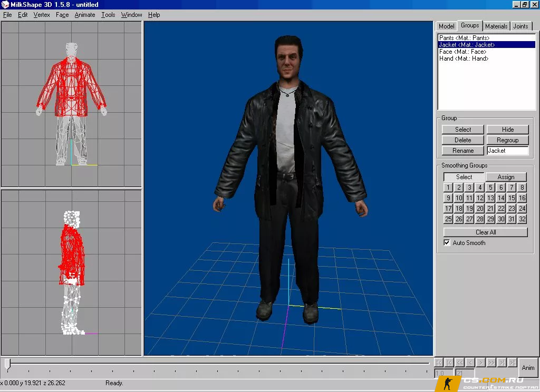Toggle the Auto Smooth checkbox

click(447, 243)
